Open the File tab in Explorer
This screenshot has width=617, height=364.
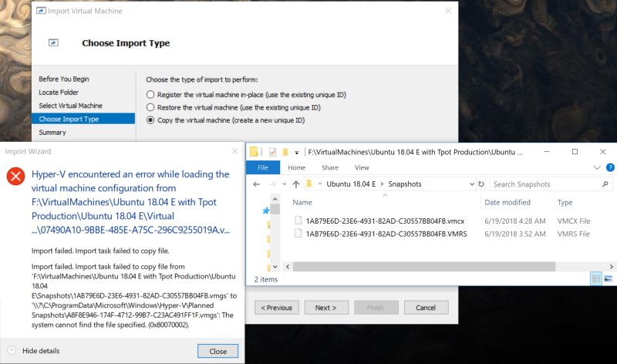263,167
